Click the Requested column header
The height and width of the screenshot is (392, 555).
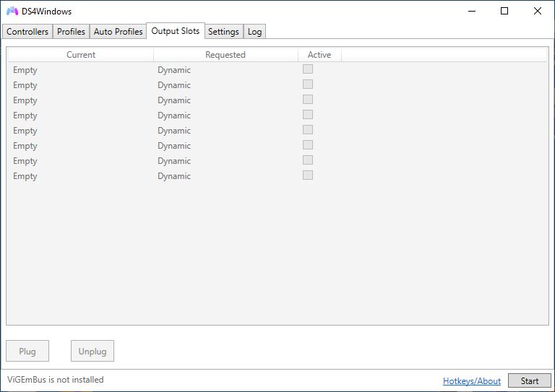225,55
